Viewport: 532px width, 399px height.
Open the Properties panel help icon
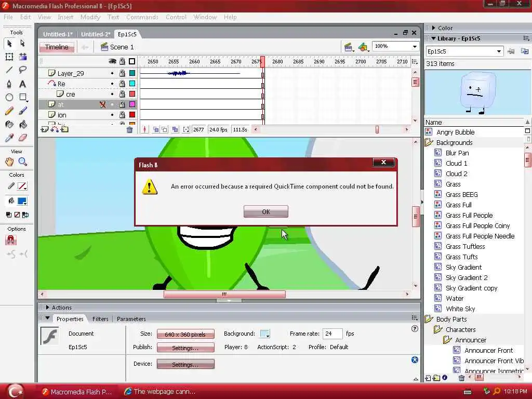415,328
